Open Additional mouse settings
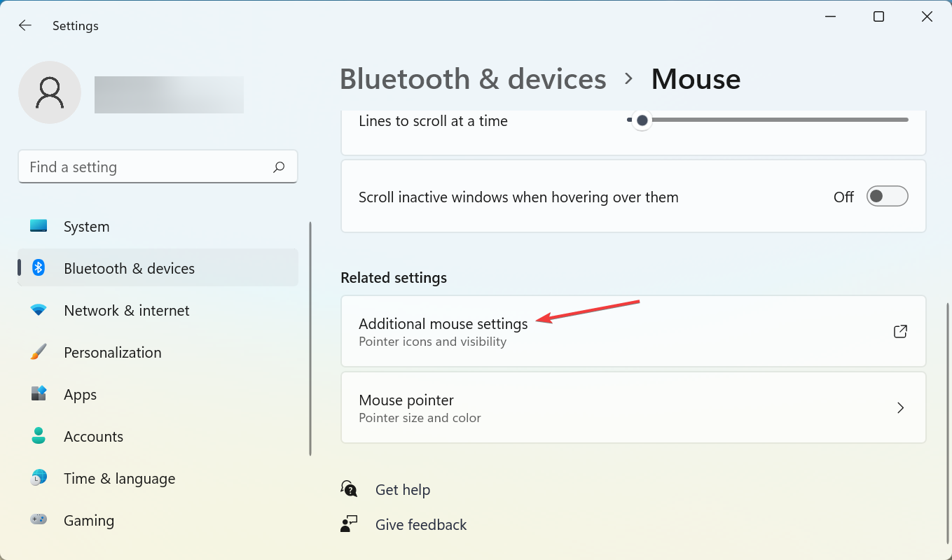The width and height of the screenshot is (952, 560). click(443, 331)
